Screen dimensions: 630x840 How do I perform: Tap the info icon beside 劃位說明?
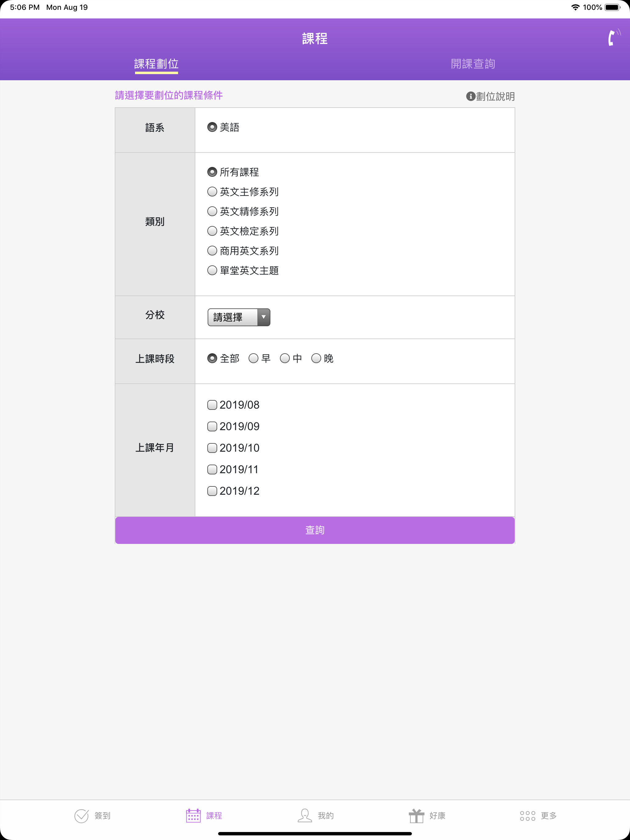(470, 97)
